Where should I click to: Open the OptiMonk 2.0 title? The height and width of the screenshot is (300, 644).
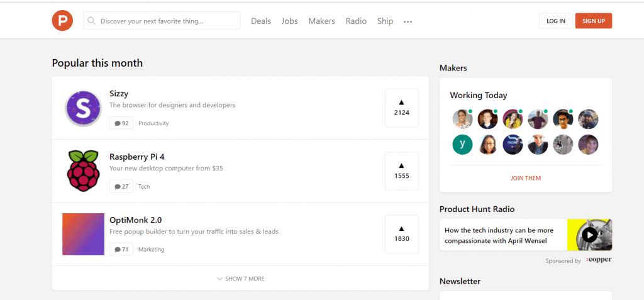click(x=136, y=219)
